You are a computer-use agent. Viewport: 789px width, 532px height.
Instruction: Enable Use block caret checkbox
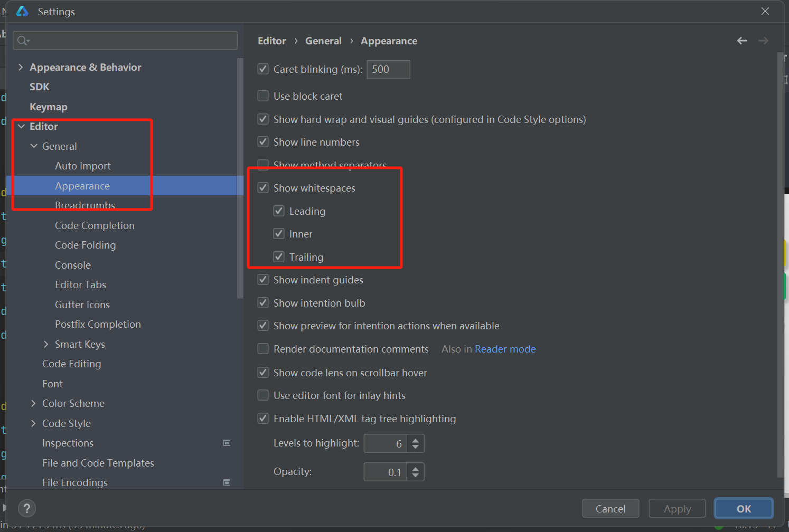(x=263, y=96)
